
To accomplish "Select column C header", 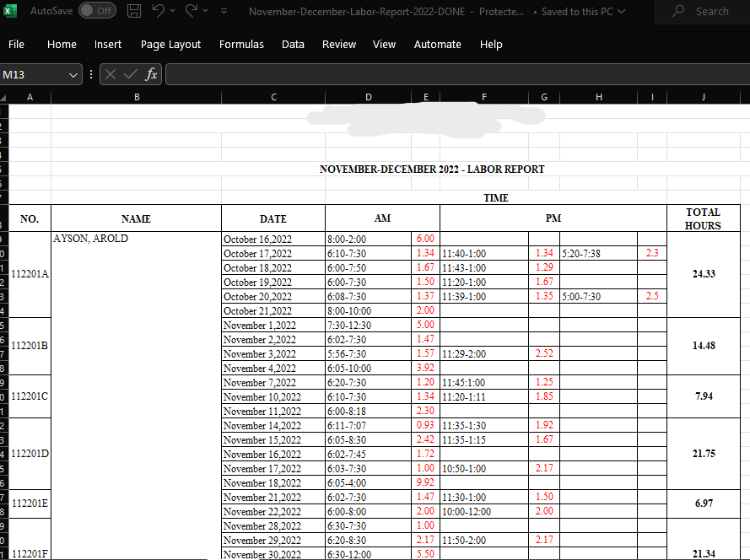I will coord(273,97).
